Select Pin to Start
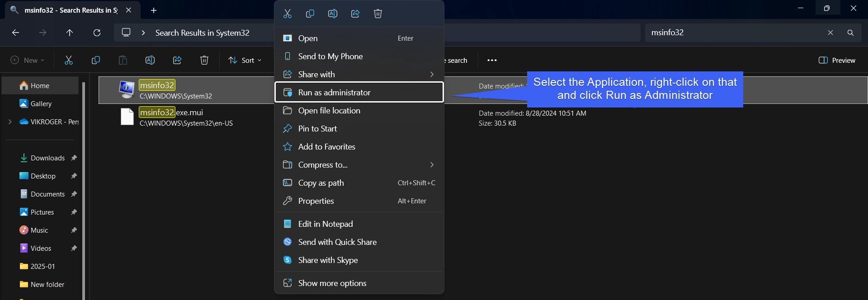Viewport: 868px width, 300px height. tap(359, 129)
